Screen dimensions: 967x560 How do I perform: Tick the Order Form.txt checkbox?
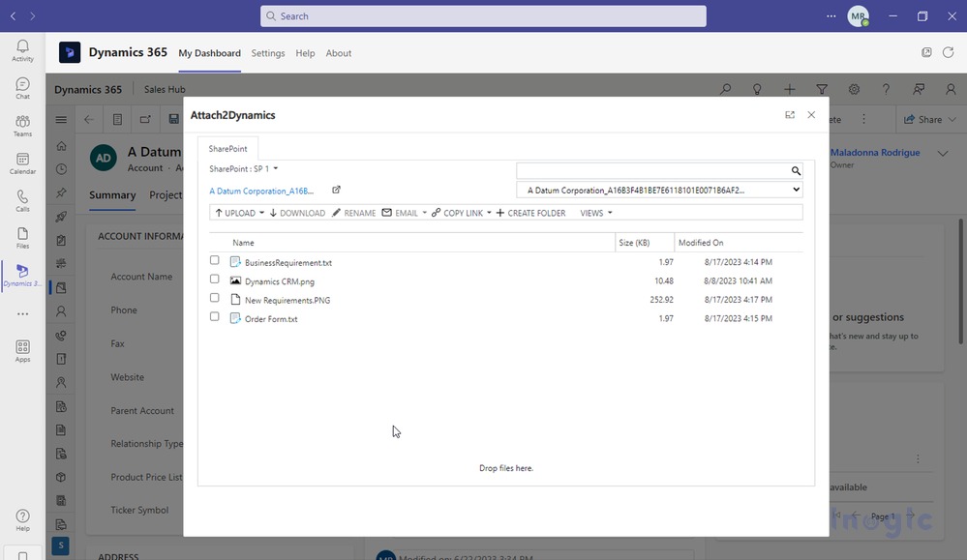tap(215, 316)
